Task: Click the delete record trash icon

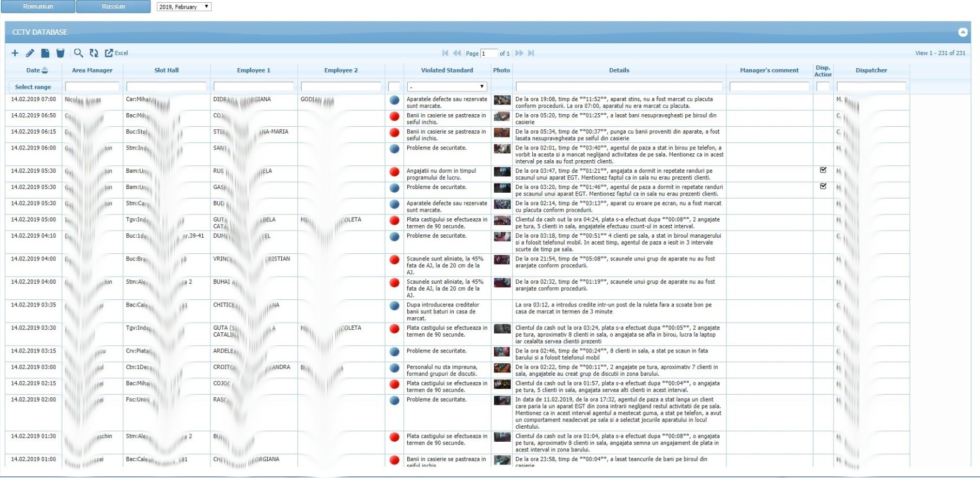Action: 61,53
